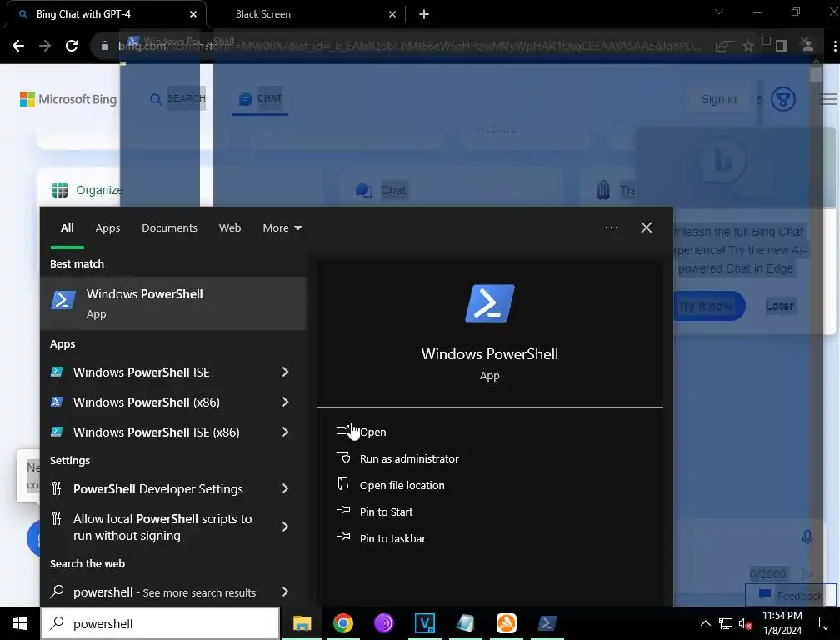Choose Windows PowerShell (x86) app result
Viewport: 840px width, 640px height.
pyautogui.click(x=147, y=402)
